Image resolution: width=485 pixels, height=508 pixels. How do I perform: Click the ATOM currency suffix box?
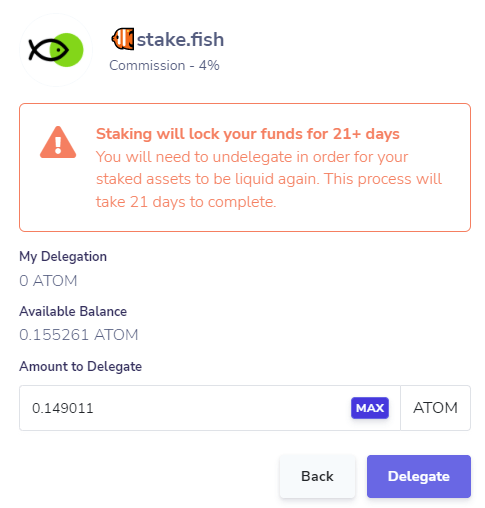pos(435,408)
